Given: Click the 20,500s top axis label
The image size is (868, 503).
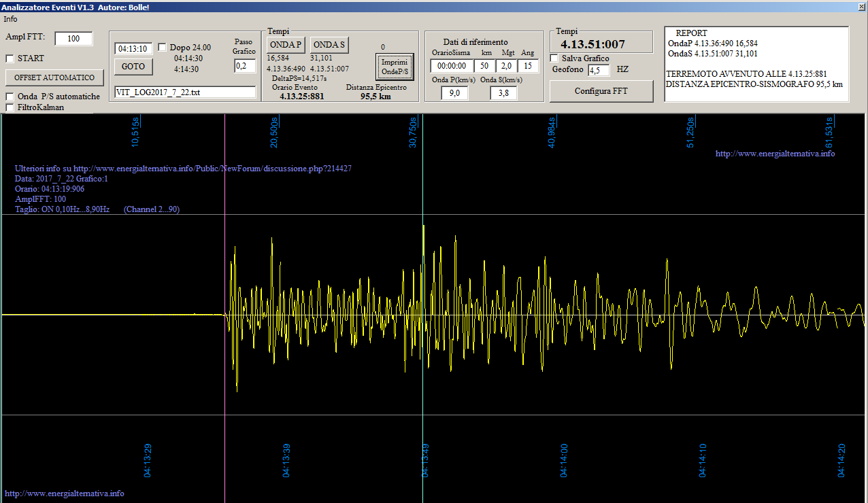Looking at the screenshot, I should pos(274,132).
